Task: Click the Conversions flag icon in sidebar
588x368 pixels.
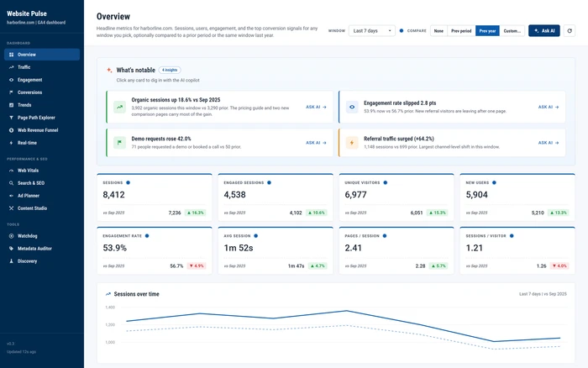Action: click(x=11, y=92)
